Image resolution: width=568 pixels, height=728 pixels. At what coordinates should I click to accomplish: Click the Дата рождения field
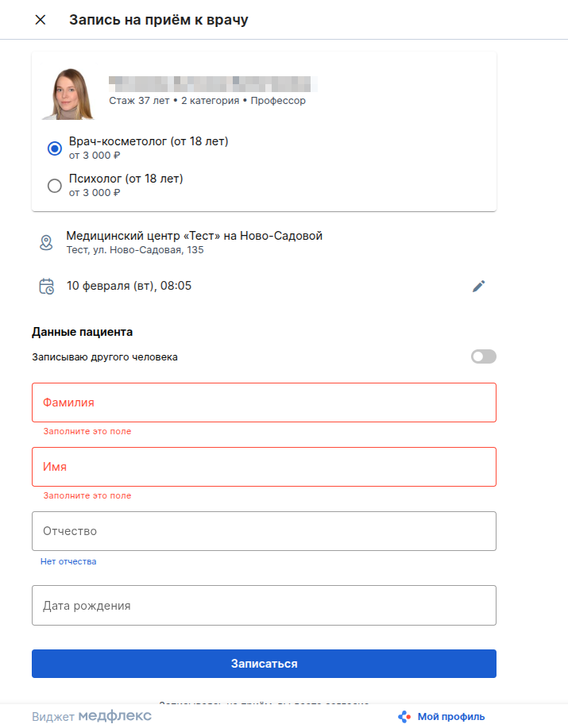point(264,606)
